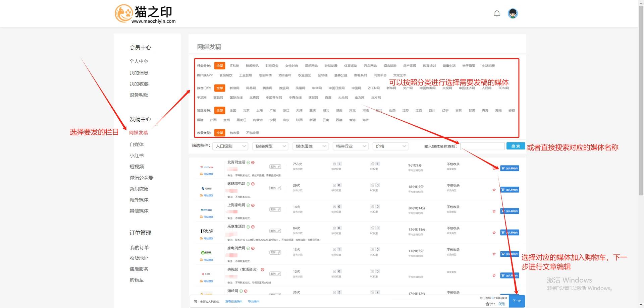
Task: Click the 猫之印 logo in header
Action: [145, 14]
